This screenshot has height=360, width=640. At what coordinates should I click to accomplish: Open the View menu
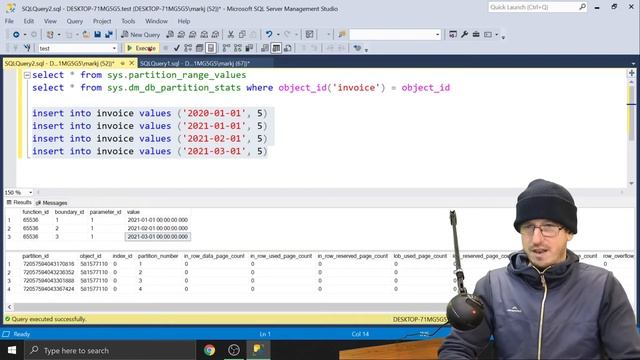coord(50,21)
